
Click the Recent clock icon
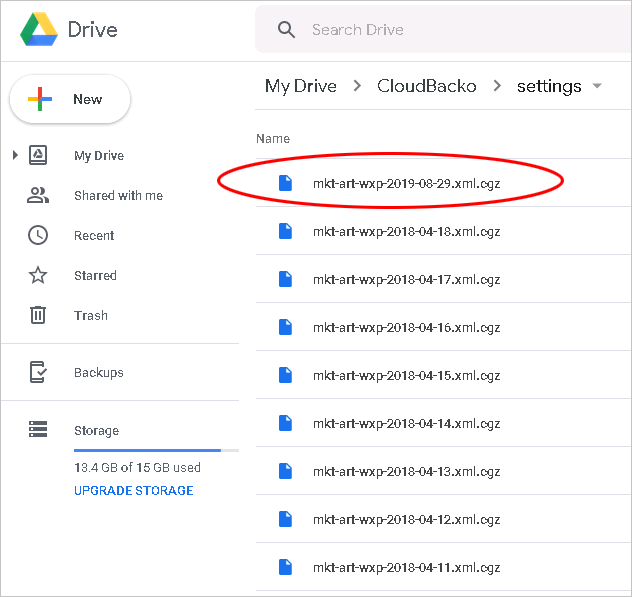pos(38,235)
